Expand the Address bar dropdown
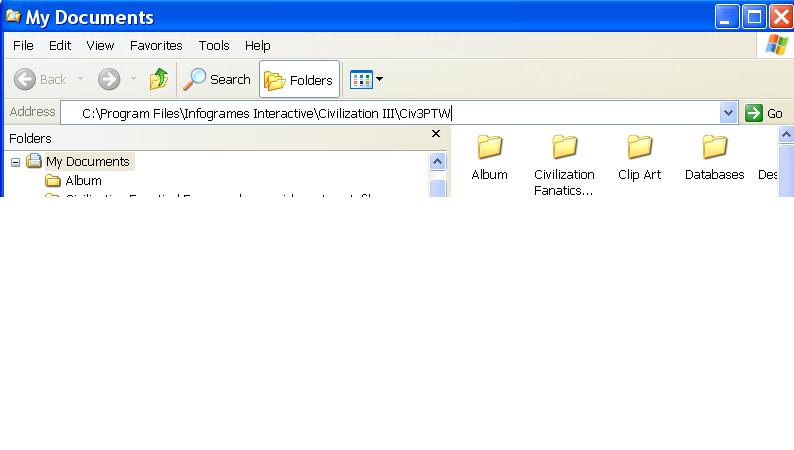Image resolution: width=794 pixels, height=450 pixels. tap(728, 113)
